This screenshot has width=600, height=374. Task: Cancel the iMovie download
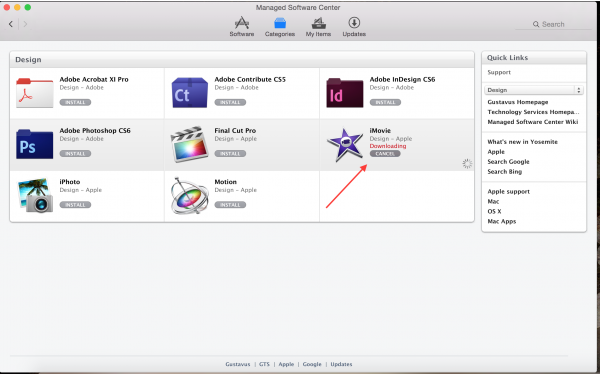coord(385,154)
